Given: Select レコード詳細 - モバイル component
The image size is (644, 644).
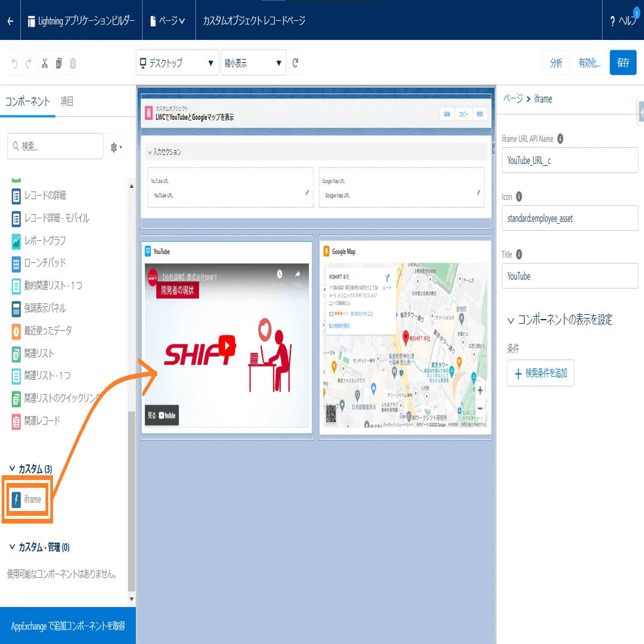Looking at the screenshot, I should click(50, 218).
